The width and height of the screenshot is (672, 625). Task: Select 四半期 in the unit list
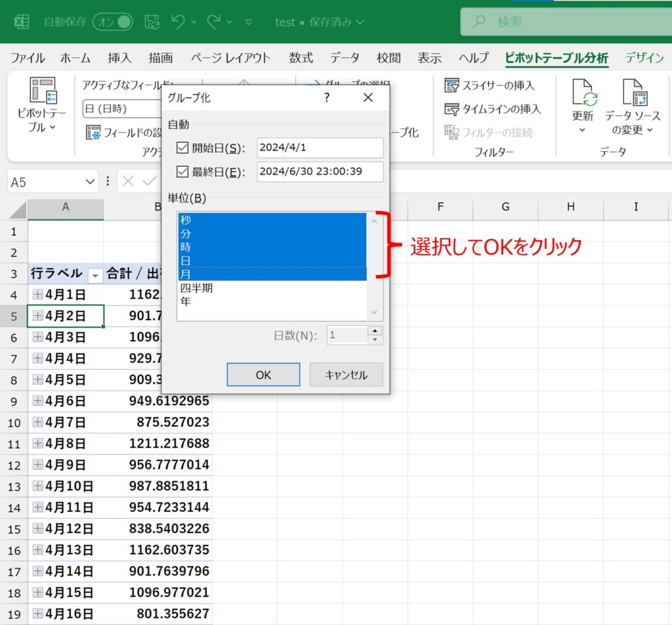[x=196, y=288]
